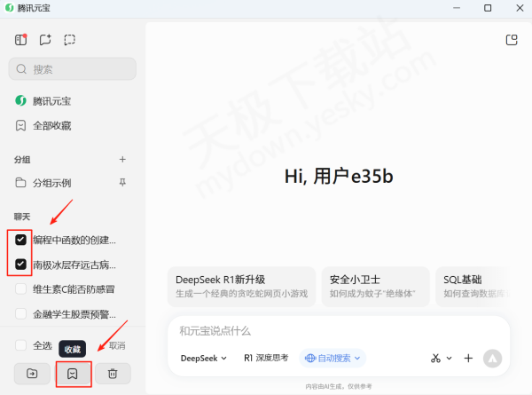Add a new group with the plus icon

[x=122, y=159]
